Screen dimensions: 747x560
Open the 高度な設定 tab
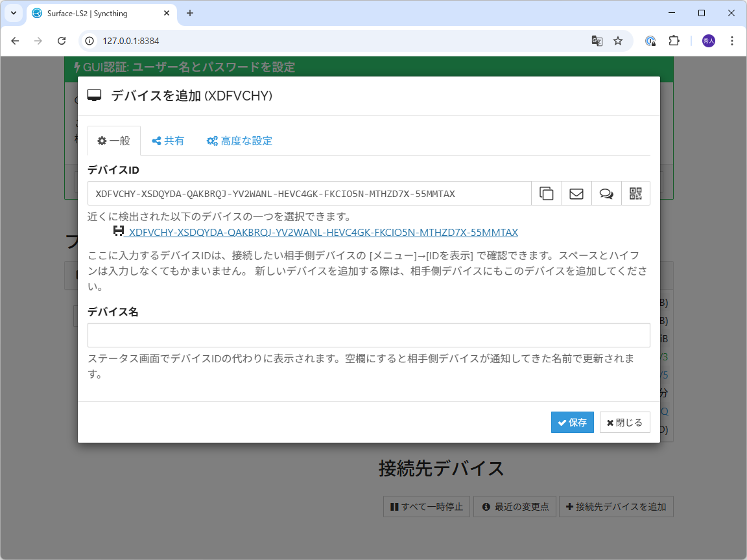click(239, 140)
